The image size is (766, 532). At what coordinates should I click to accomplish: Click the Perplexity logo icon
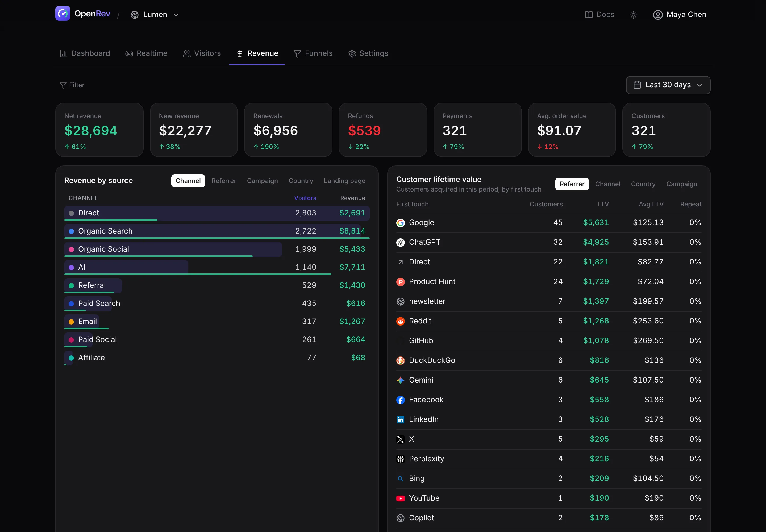pyautogui.click(x=400, y=459)
